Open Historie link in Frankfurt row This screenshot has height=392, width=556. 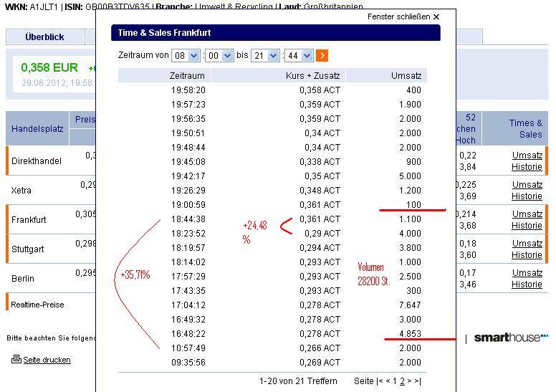pyautogui.click(x=527, y=226)
